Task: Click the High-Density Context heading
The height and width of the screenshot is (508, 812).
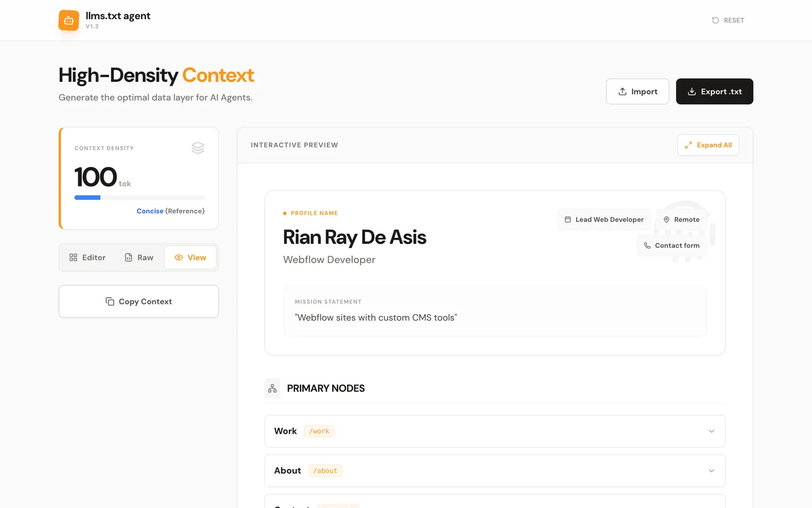Action: pos(156,75)
